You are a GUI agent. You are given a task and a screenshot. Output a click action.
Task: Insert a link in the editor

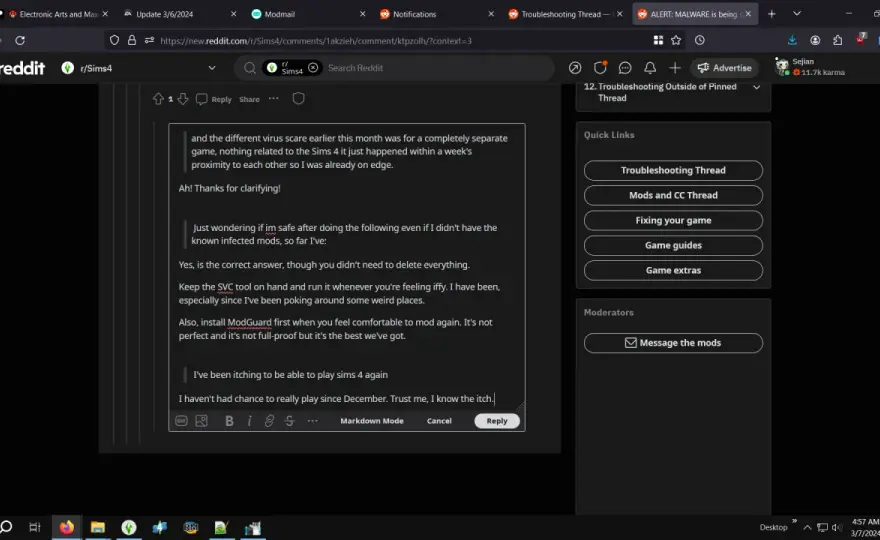[x=269, y=420]
